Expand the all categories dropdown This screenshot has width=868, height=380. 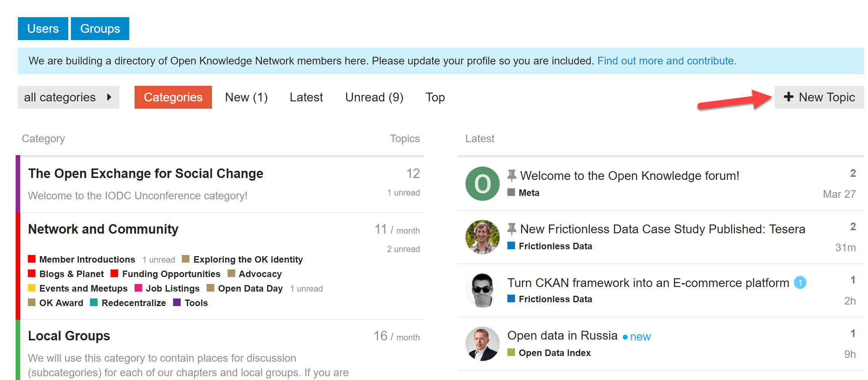[68, 97]
